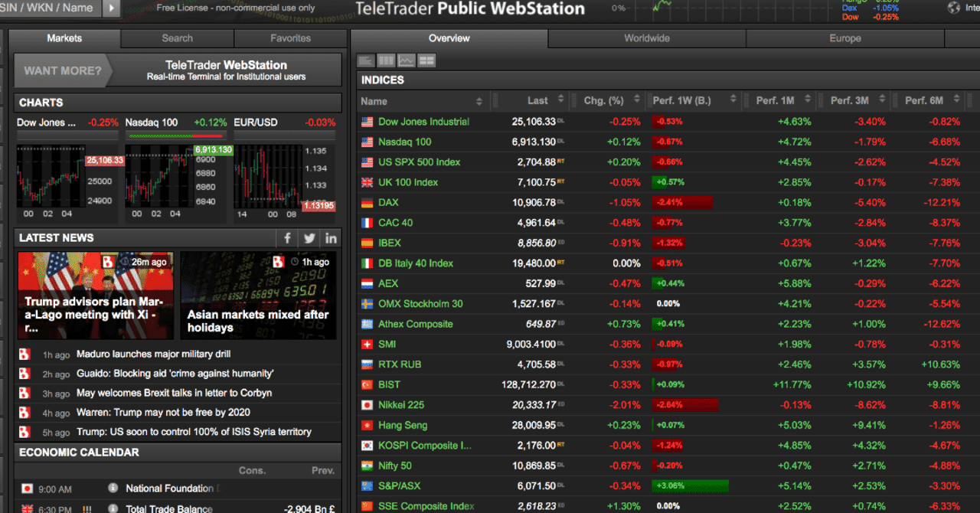Click the news source icon beside Guaido headline
Viewport: 980px width, 513px height.
click(24, 374)
